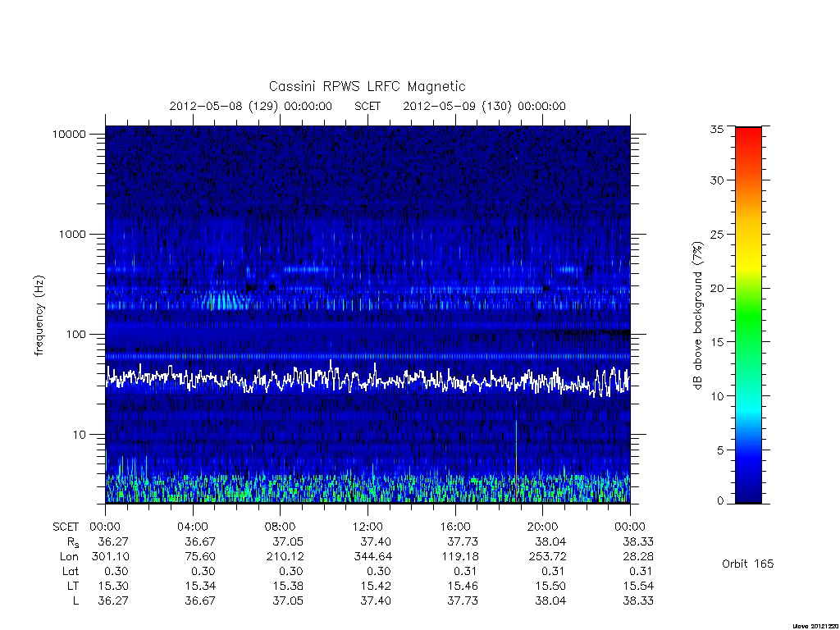
Task: Click local time value "15.34"
Action: [x=200, y=586]
